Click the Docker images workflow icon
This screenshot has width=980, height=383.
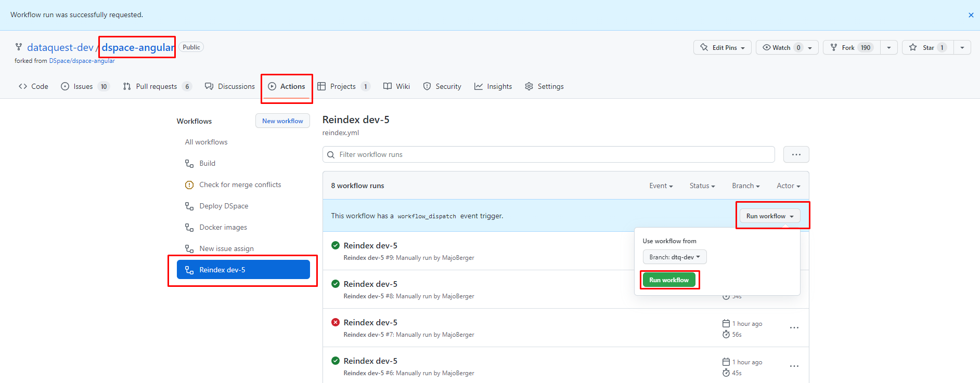pos(189,227)
